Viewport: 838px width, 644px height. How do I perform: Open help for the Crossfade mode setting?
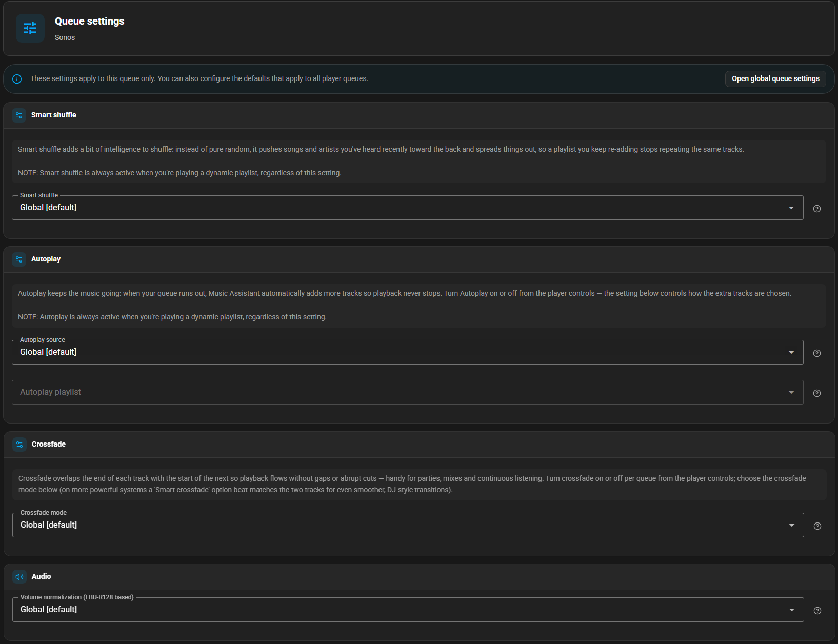[817, 526]
